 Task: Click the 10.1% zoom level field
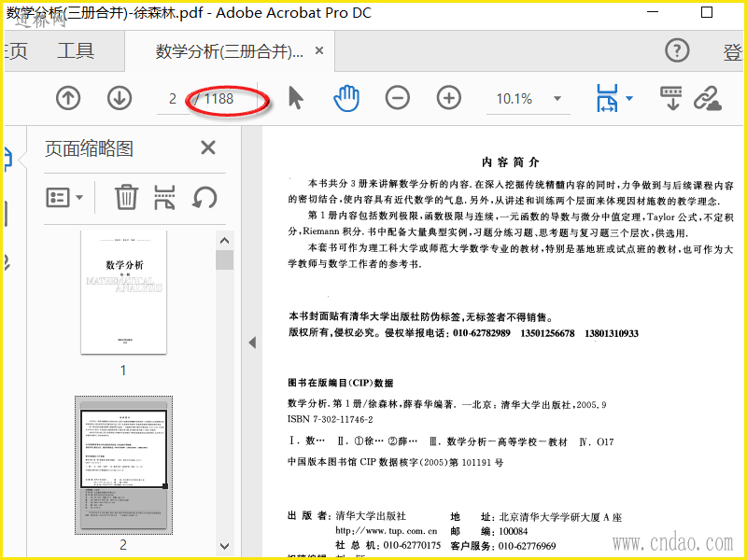coord(514,99)
